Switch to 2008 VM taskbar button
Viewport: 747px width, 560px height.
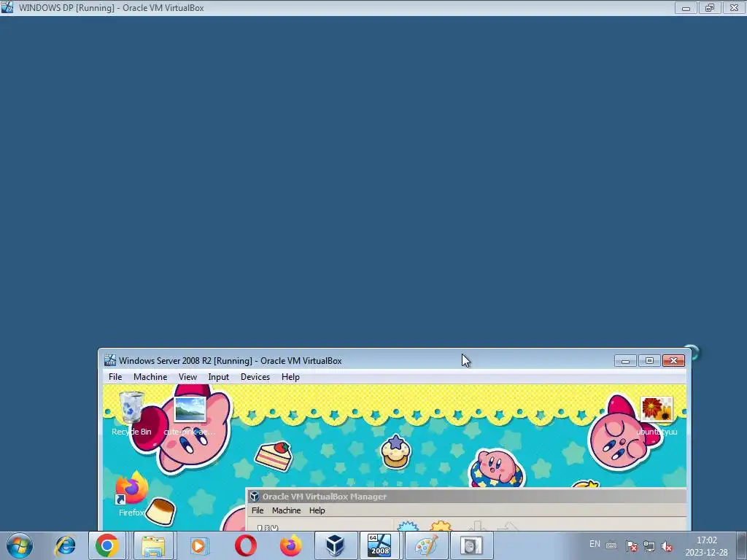pos(379,545)
